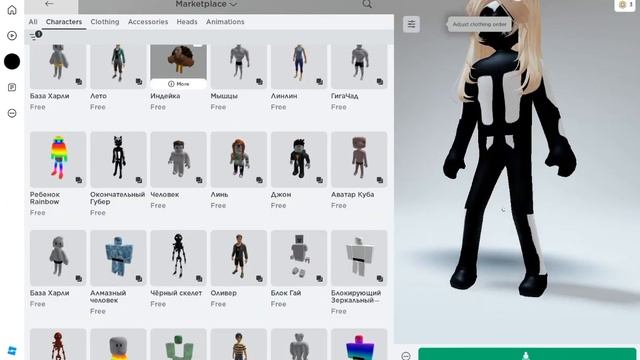The width and height of the screenshot is (640, 360).
Task: Select the Джон character thumbnail
Action: pyautogui.click(x=299, y=160)
